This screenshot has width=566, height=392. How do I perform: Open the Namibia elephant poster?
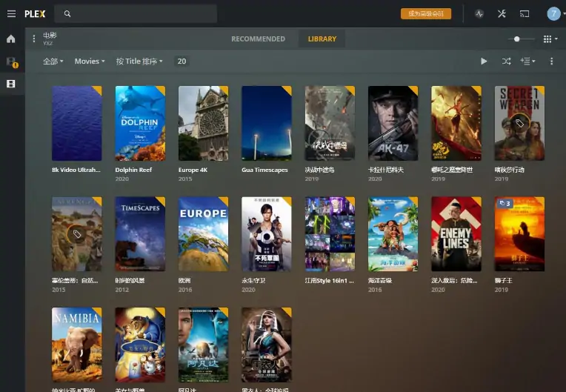(x=76, y=345)
